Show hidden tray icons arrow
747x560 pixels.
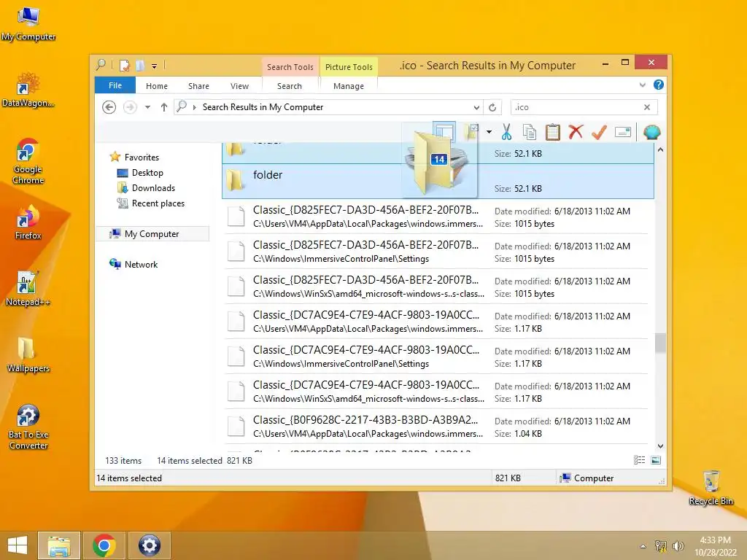[643, 546]
